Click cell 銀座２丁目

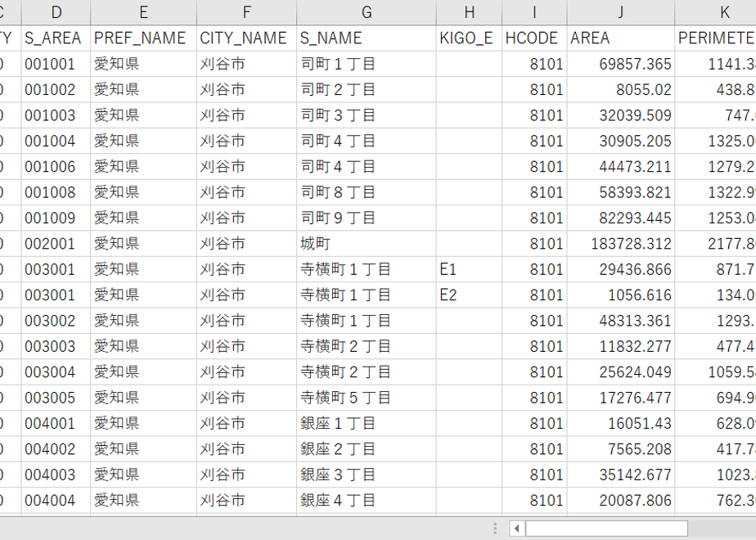[x=367, y=449]
